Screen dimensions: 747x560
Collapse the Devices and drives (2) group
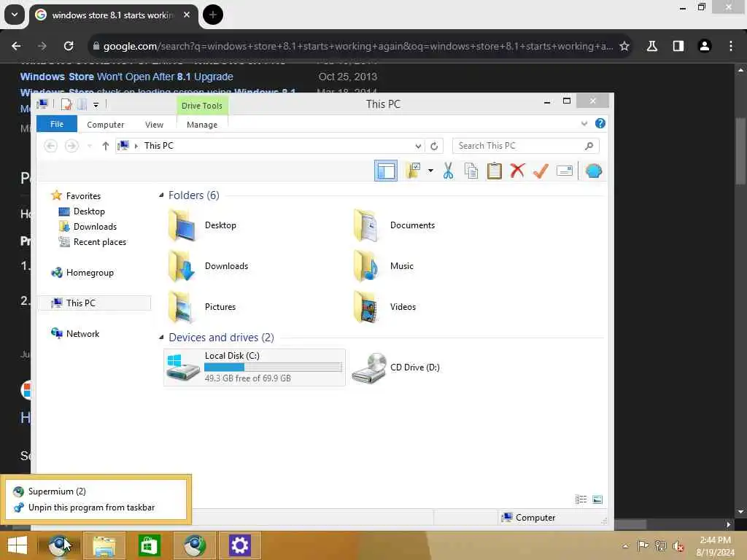point(161,337)
